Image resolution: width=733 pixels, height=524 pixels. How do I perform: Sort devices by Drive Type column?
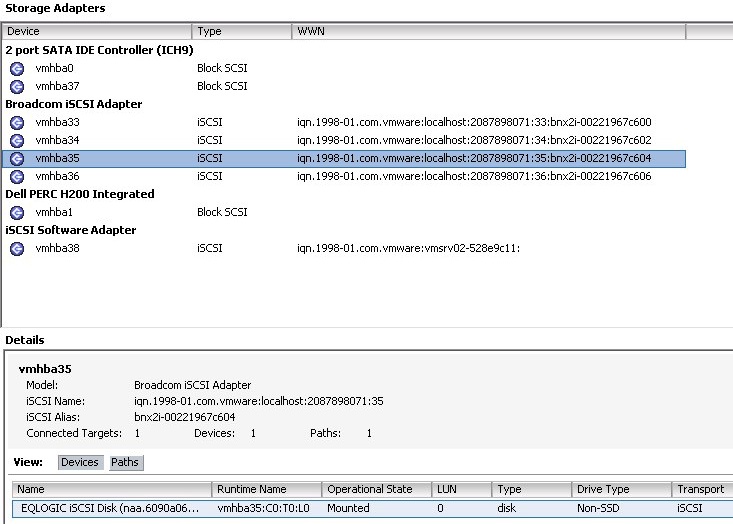pos(621,489)
